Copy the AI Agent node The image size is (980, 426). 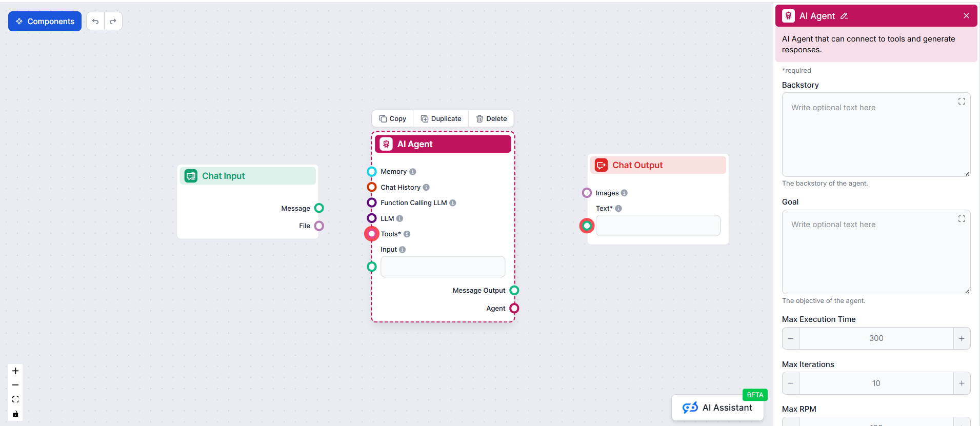[393, 119]
